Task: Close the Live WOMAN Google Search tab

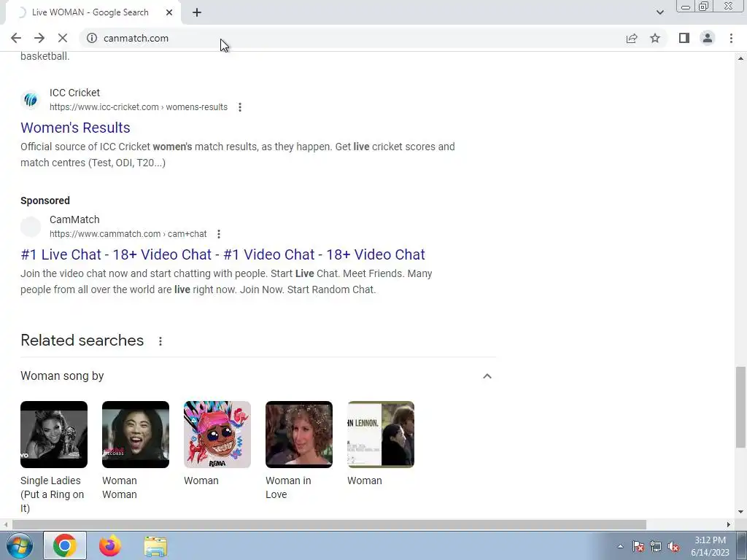Action: [169, 12]
